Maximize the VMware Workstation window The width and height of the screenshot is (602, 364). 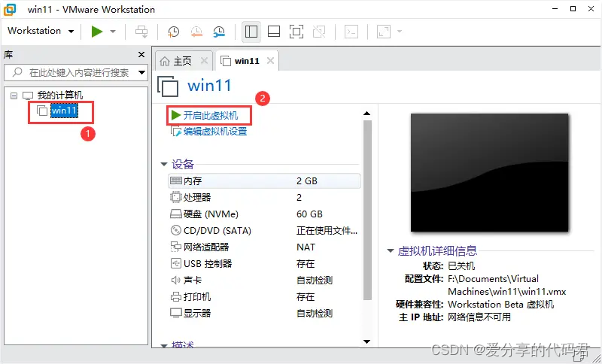click(573, 9)
